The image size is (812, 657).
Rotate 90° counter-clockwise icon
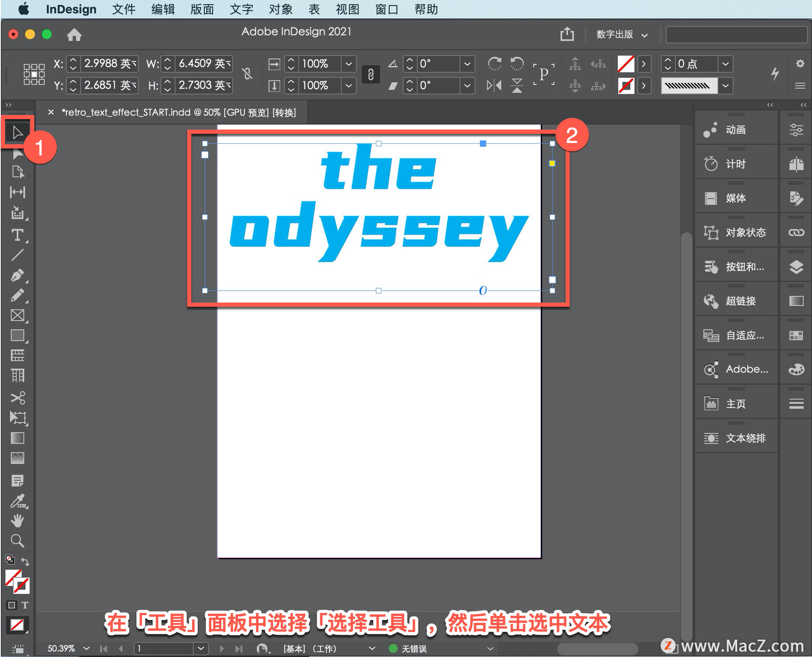[517, 64]
